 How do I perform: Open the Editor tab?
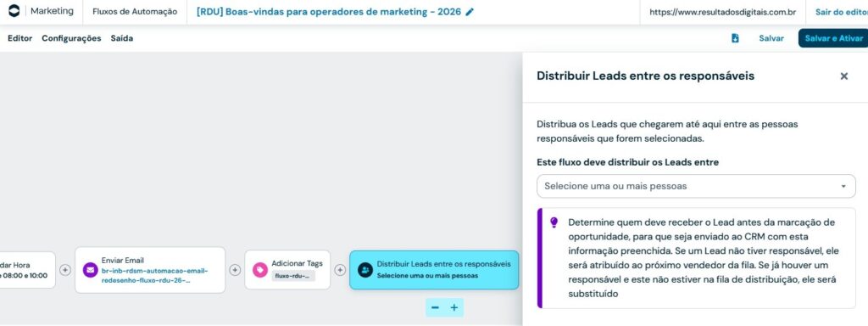point(20,38)
